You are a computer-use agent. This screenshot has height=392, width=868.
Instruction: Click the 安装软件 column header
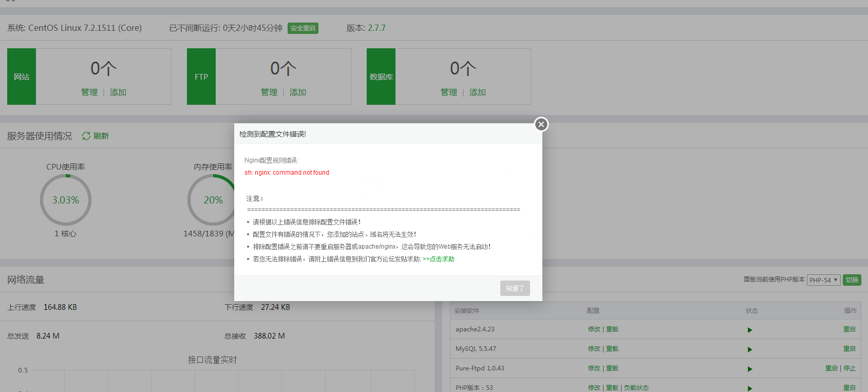[x=467, y=311]
